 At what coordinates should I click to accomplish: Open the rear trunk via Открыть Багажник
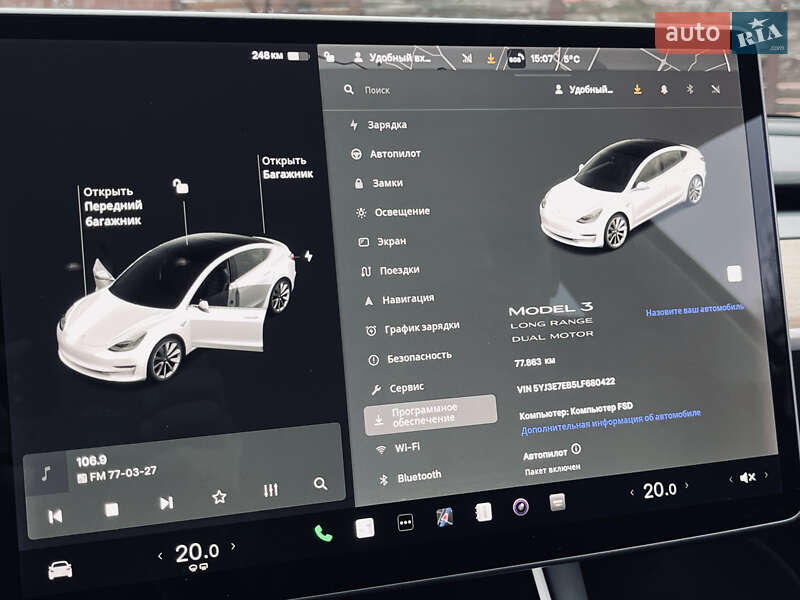point(287,167)
